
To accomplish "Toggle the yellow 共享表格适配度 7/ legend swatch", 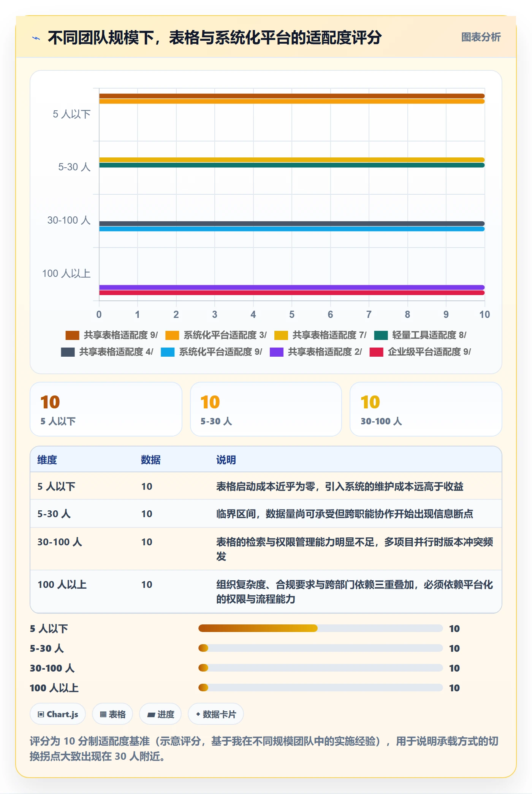I will [281, 335].
